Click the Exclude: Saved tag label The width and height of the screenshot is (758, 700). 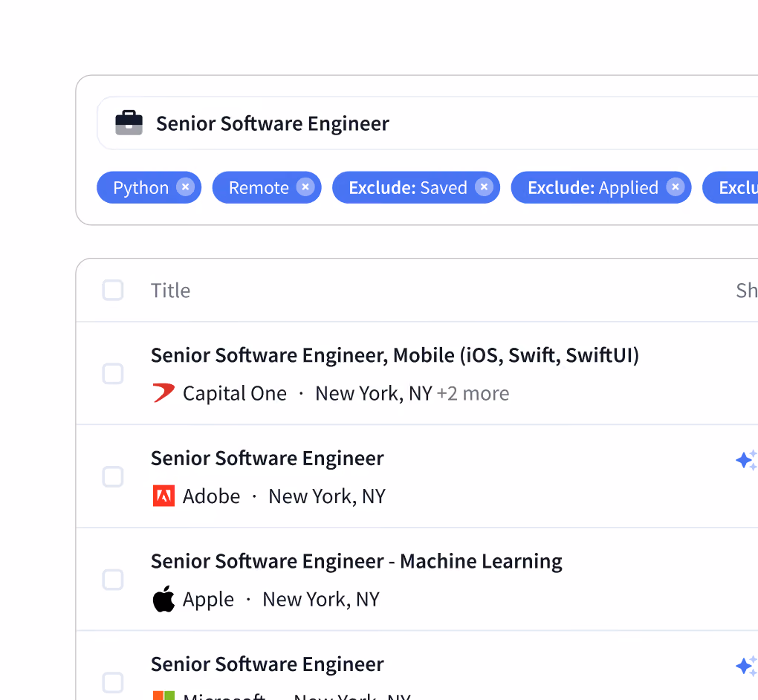pos(408,187)
